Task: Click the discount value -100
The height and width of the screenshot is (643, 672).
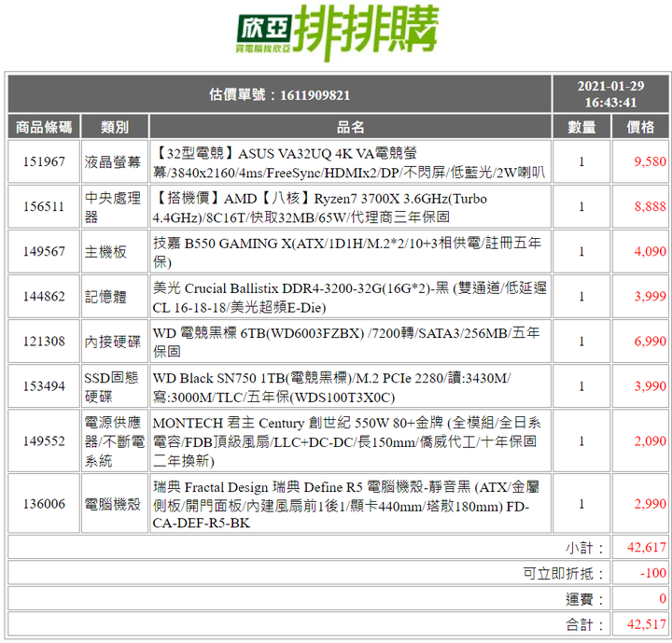Action: pyautogui.click(x=653, y=573)
